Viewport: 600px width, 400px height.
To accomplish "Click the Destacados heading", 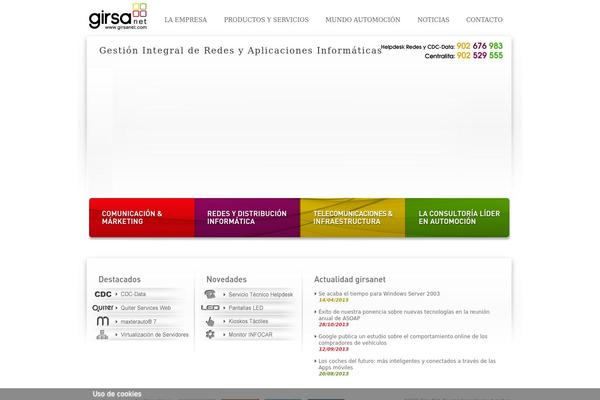I will (119, 279).
